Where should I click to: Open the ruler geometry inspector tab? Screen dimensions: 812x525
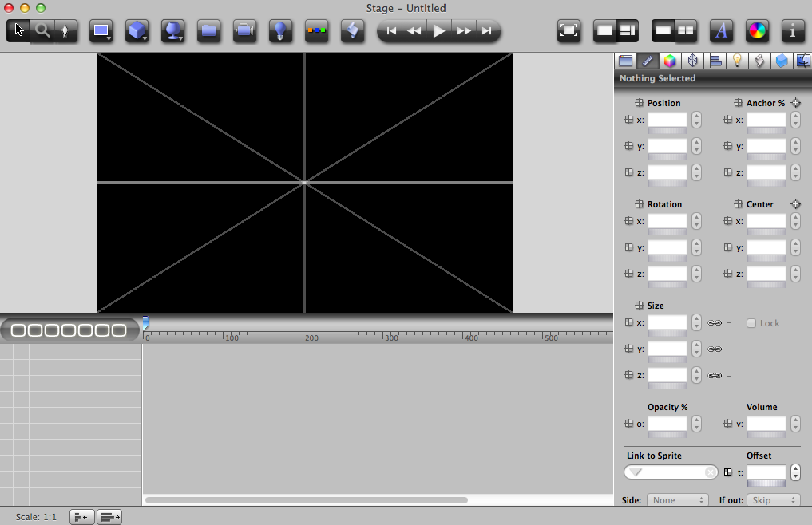coord(648,61)
